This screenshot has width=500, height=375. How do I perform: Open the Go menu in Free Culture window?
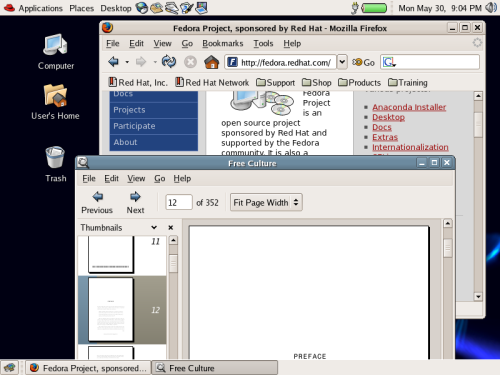click(160, 178)
